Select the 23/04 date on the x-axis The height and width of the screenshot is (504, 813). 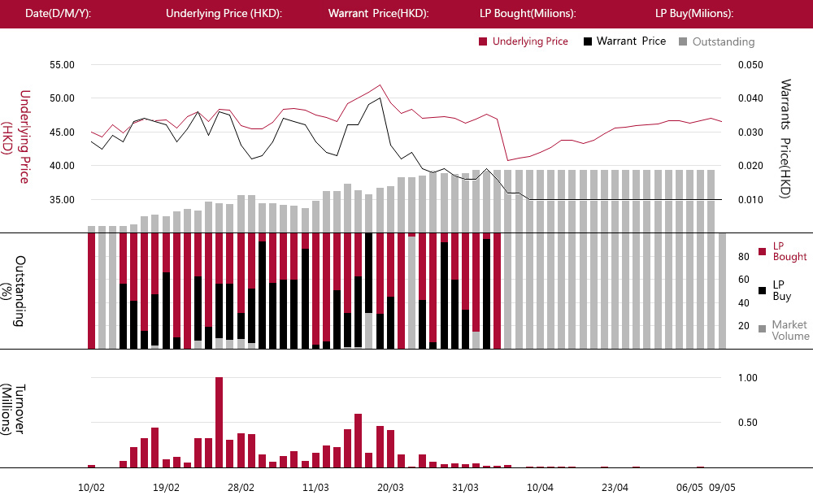[615, 488]
